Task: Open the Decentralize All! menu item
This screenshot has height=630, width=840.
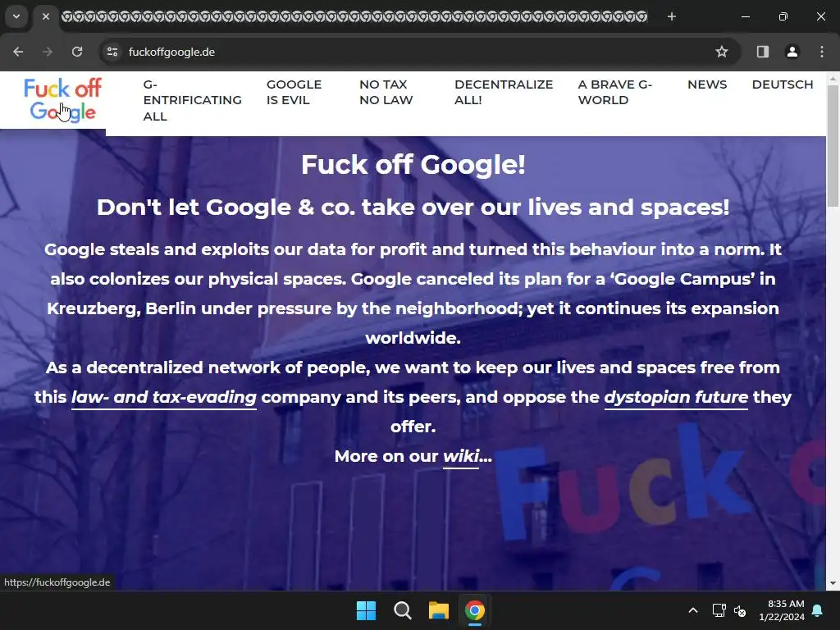Action: (x=504, y=92)
